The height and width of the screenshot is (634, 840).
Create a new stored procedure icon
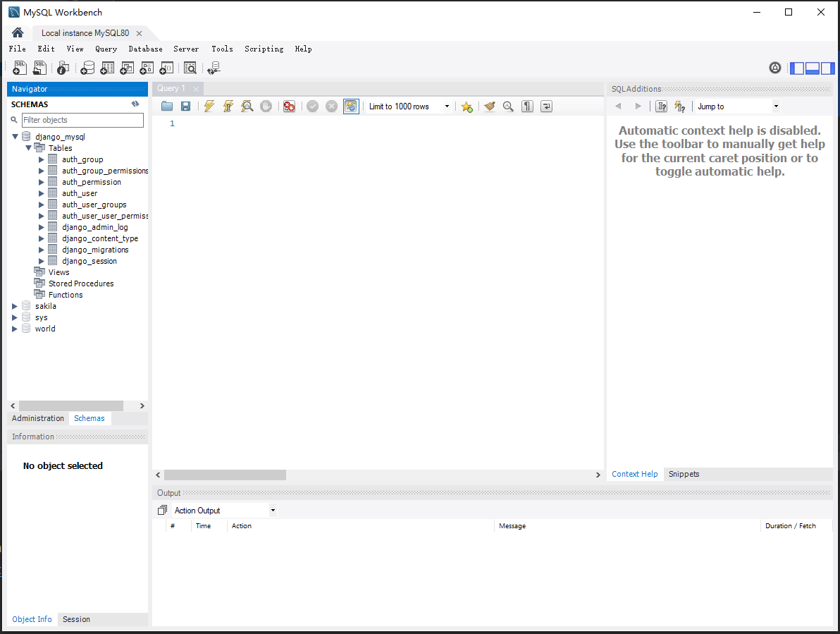coord(147,68)
